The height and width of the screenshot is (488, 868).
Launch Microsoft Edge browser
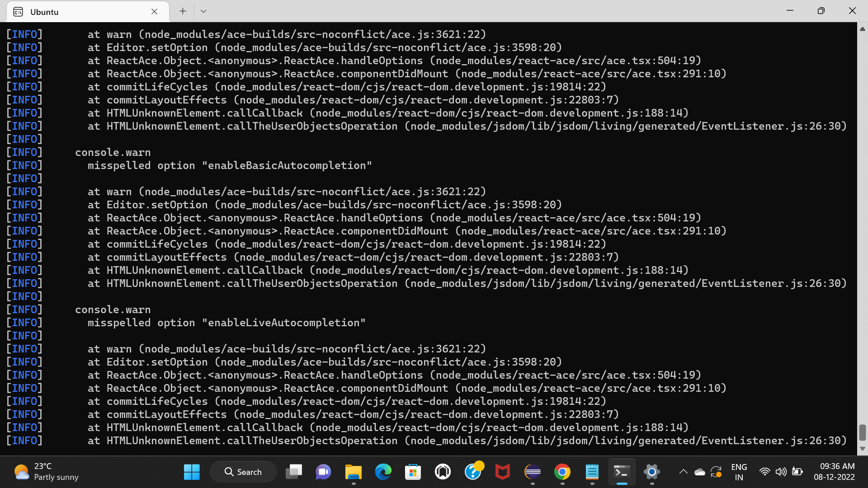click(383, 472)
